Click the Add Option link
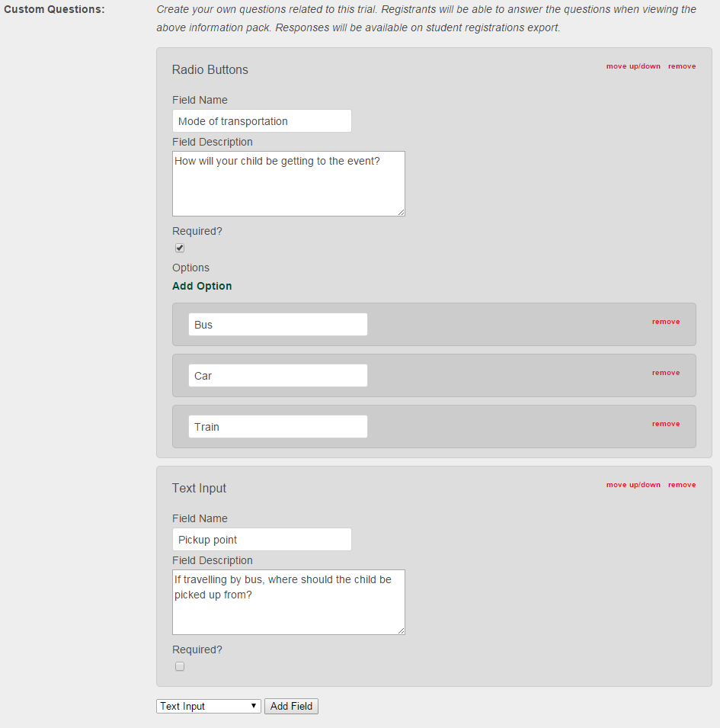 pyautogui.click(x=202, y=286)
